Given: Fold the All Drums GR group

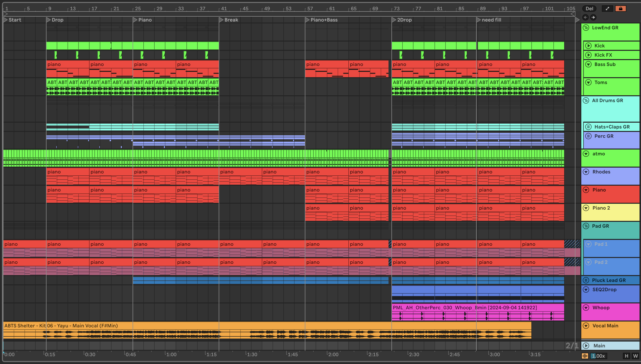Looking at the screenshot, I should pyautogui.click(x=586, y=100).
